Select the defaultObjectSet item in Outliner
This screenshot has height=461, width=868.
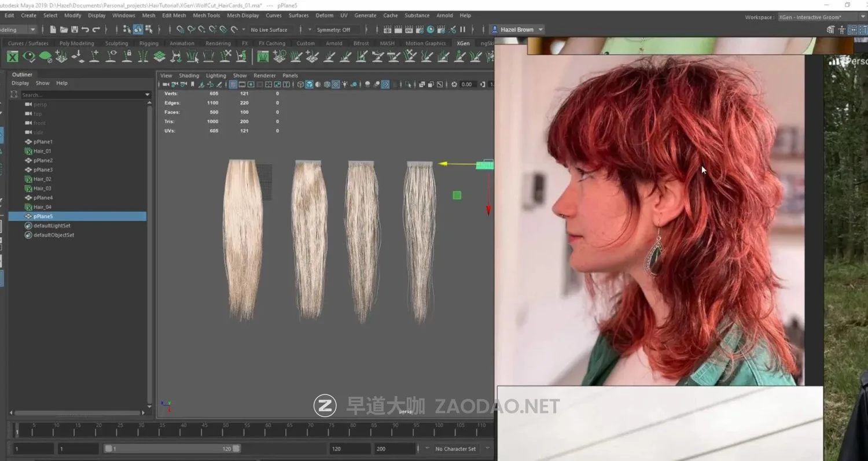coord(54,235)
